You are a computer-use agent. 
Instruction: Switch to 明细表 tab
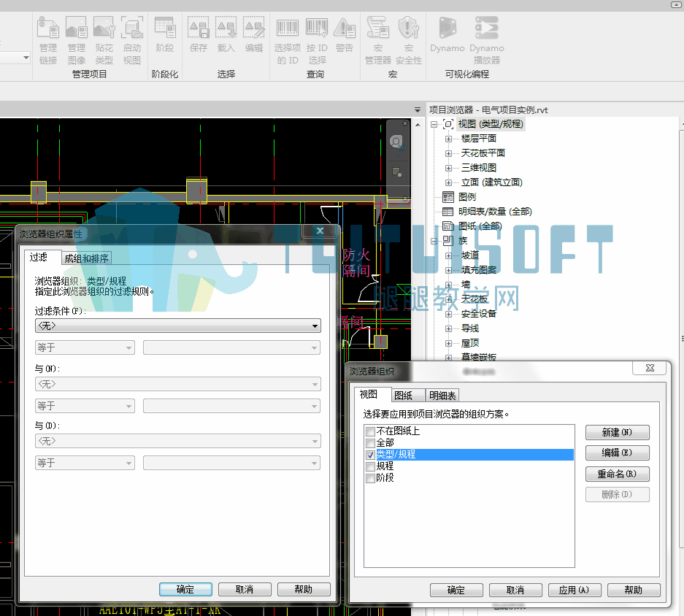(x=442, y=396)
